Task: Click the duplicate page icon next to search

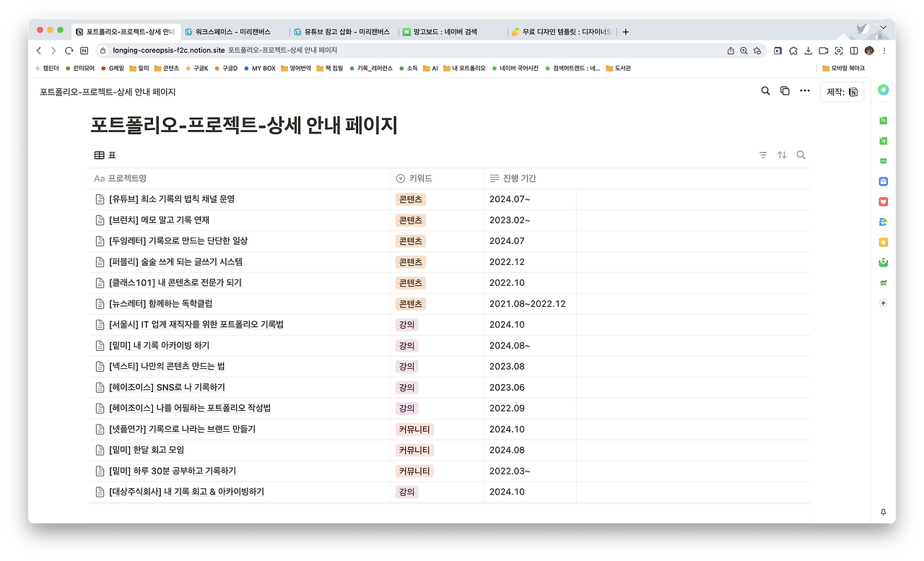Action: (784, 91)
